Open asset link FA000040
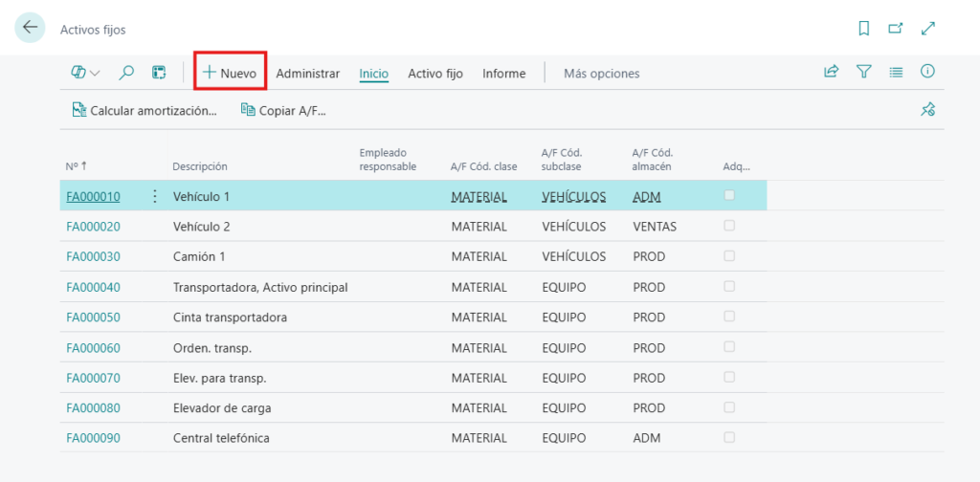 (93, 287)
